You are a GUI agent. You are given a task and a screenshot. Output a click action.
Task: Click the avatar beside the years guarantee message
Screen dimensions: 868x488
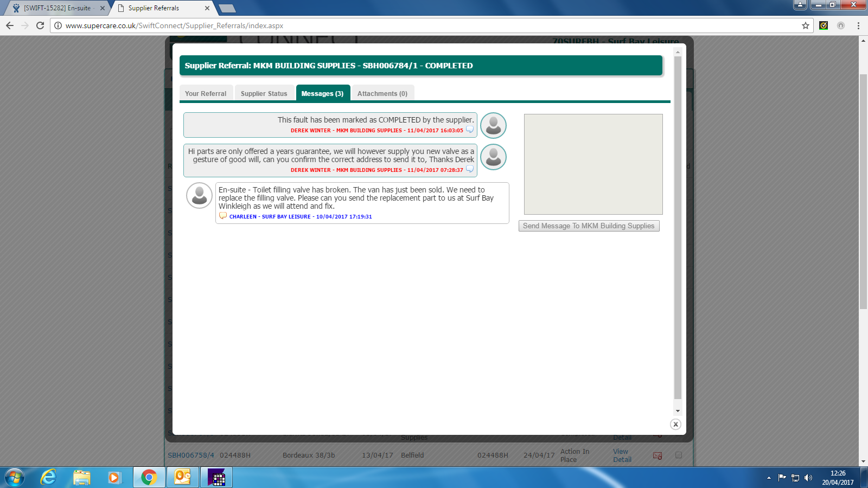pos(494,157)
